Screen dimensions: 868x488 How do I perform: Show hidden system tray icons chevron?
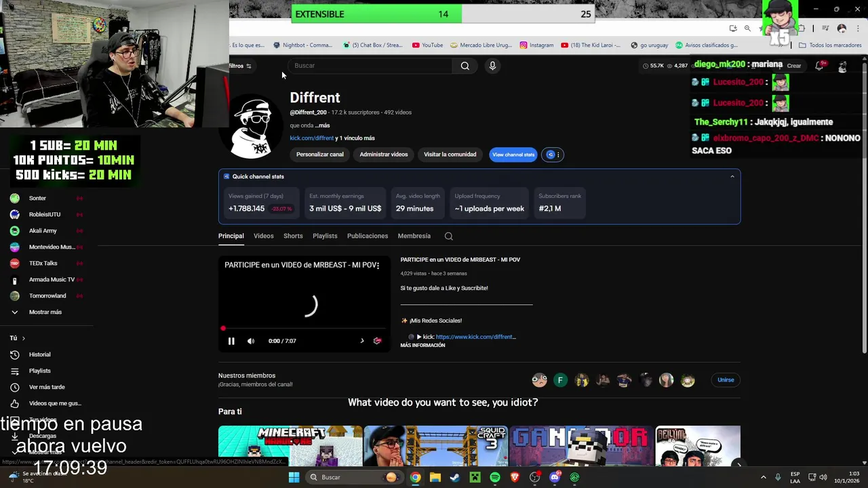click(x=763, y=477)
